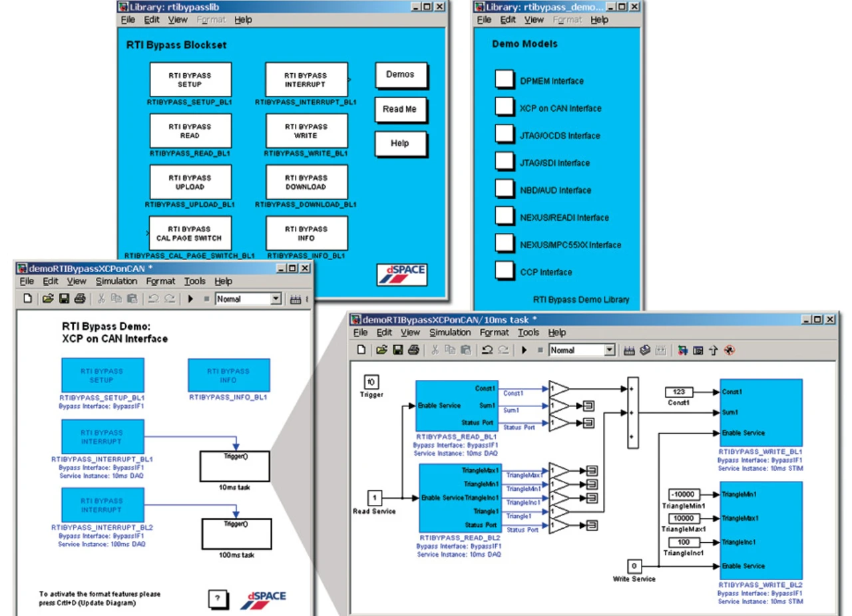Click Copy icon in demoRTIBypassXCPonCAN window
The height and width of the screenshot is (616, 852).
coord(116,299)
